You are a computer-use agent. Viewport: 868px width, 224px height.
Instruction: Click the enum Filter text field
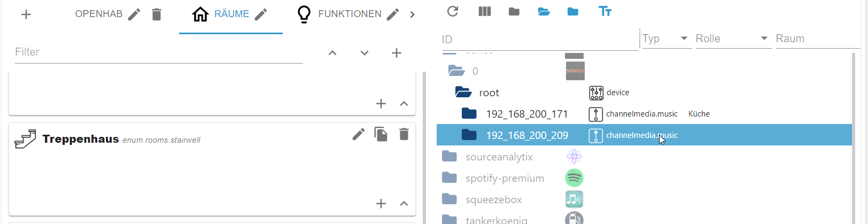click(159, 52)
